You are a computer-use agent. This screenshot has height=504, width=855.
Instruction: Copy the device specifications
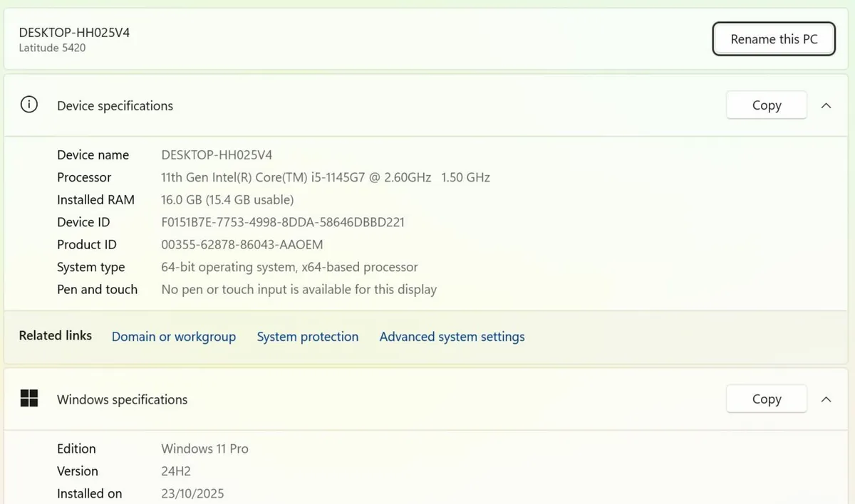766,105
